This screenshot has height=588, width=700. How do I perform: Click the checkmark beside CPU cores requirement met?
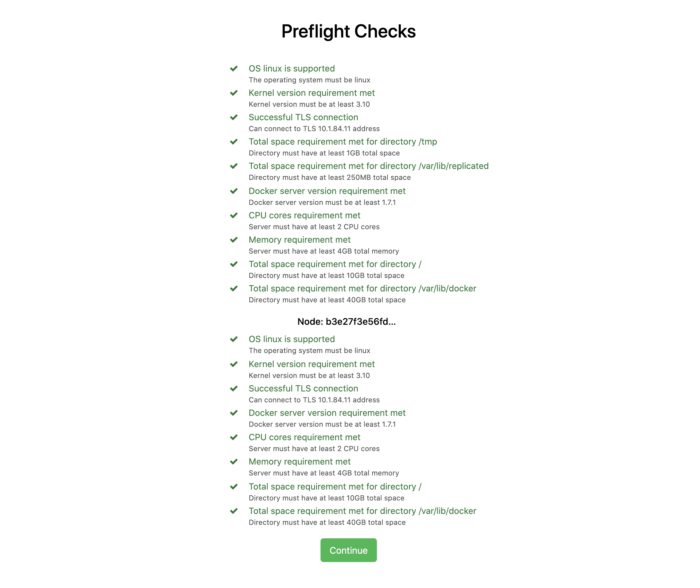[234, 216]
